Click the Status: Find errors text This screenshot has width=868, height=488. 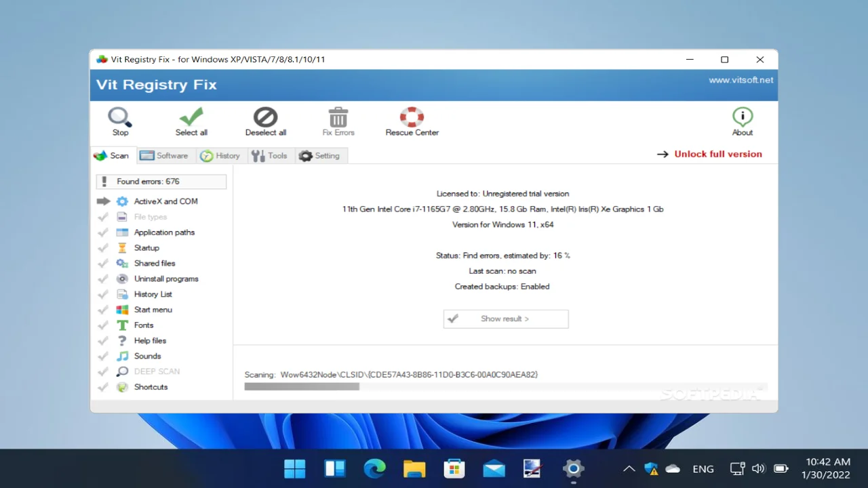click(x=502, y=256)
